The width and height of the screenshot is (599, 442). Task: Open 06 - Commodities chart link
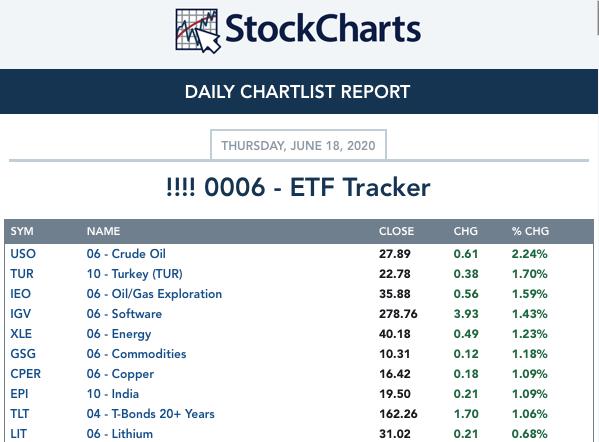coord(136,354)
